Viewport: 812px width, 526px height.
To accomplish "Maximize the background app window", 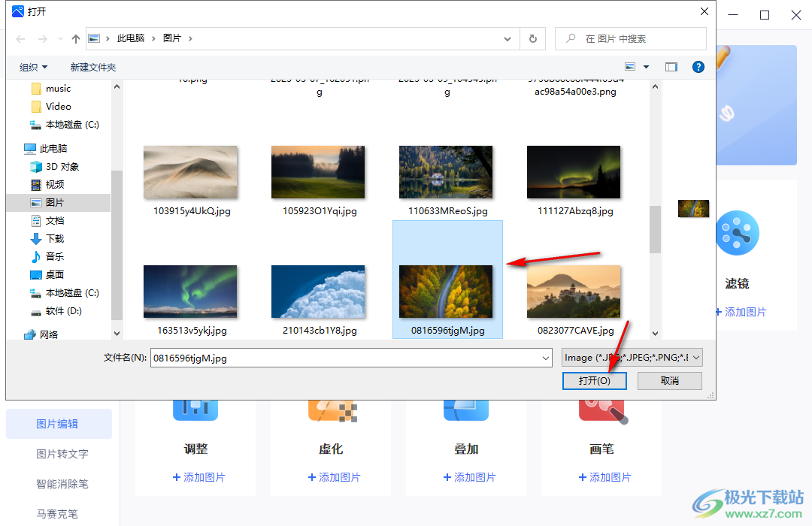I will click(765, 15).
